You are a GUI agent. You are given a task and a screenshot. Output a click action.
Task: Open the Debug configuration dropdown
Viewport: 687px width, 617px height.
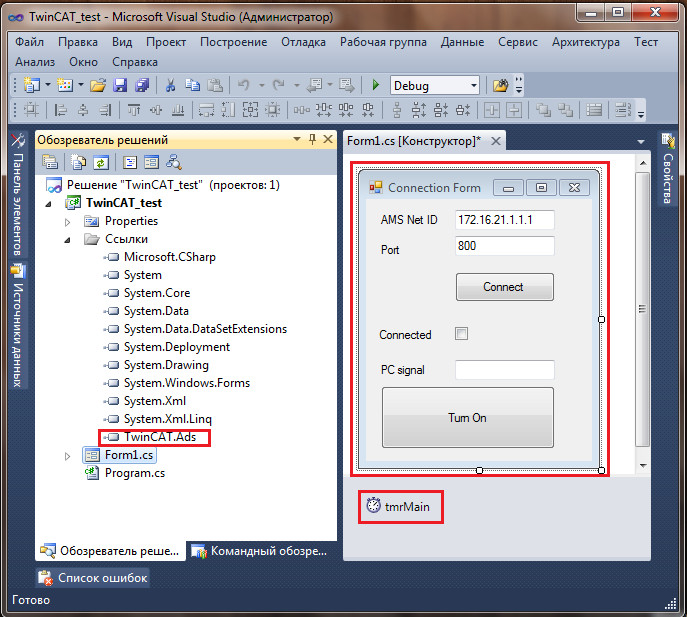point(474,85)
